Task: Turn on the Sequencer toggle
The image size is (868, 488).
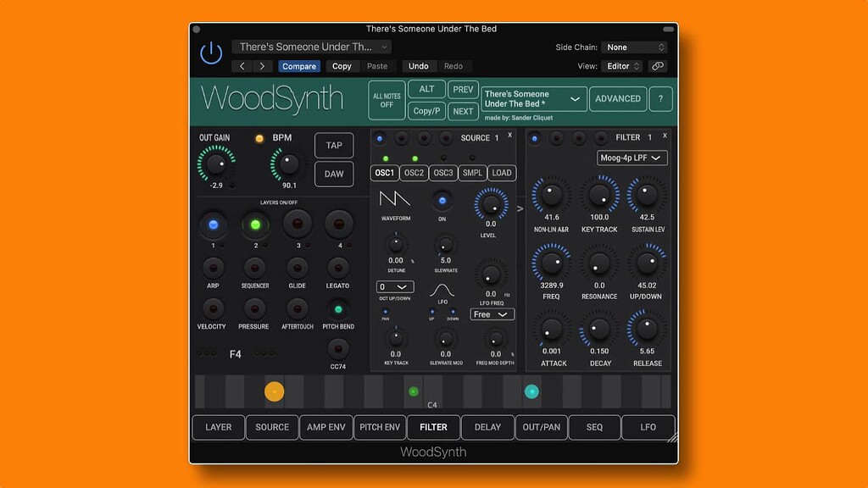Action: coord(254,269)
